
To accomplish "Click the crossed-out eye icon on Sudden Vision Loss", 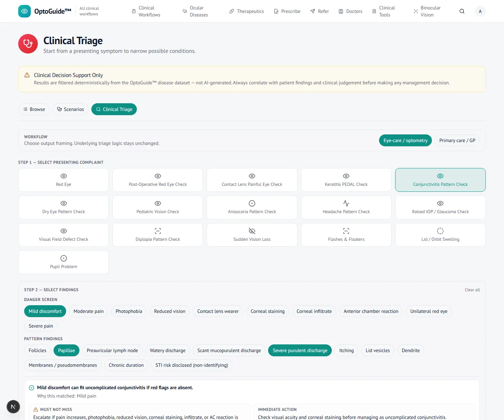I will (252, 231).
